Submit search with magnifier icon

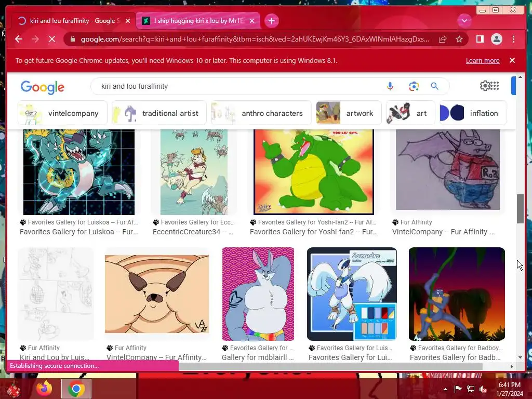(434, 86)
